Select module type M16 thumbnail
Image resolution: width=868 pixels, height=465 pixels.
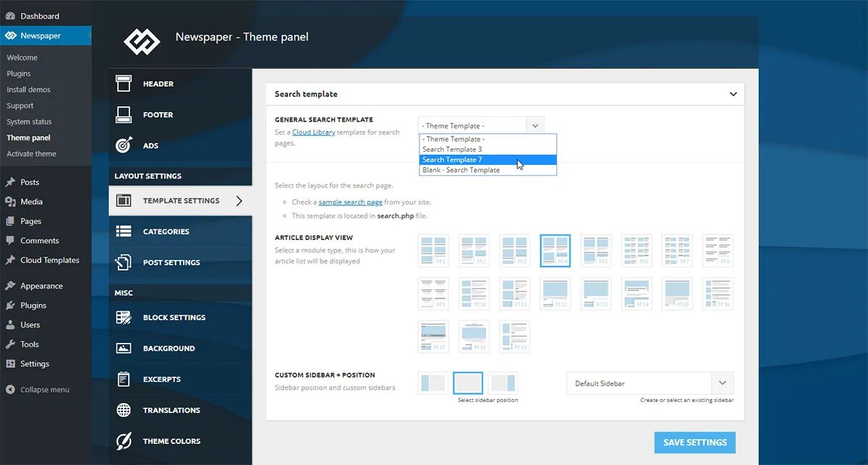[718, 294]
